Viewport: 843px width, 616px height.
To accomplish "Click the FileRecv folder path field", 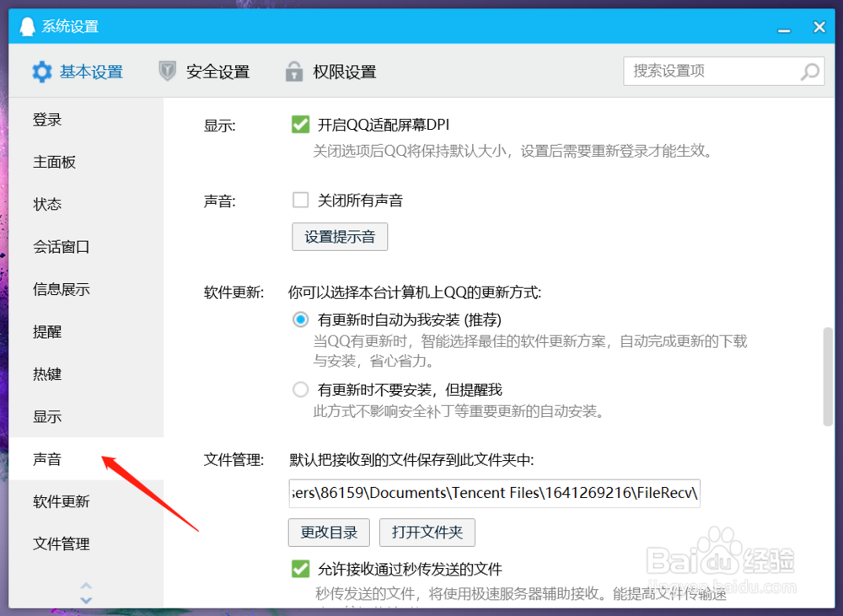I will click(x=495, y=493).
